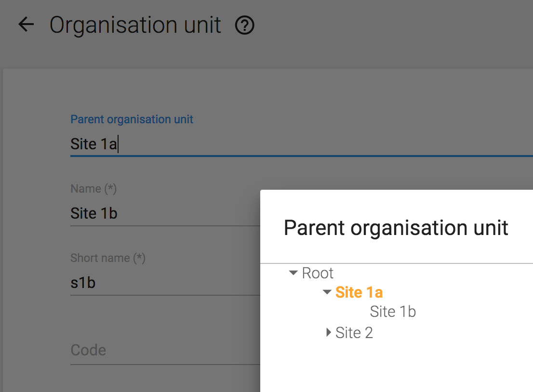Click the back arrow icon
533x392 pixels.
(26, 25)
